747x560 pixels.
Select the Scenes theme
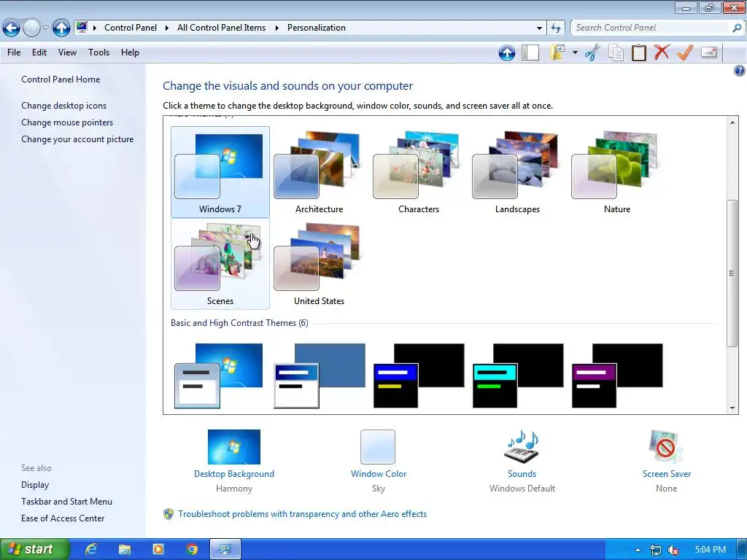[220, 264]
